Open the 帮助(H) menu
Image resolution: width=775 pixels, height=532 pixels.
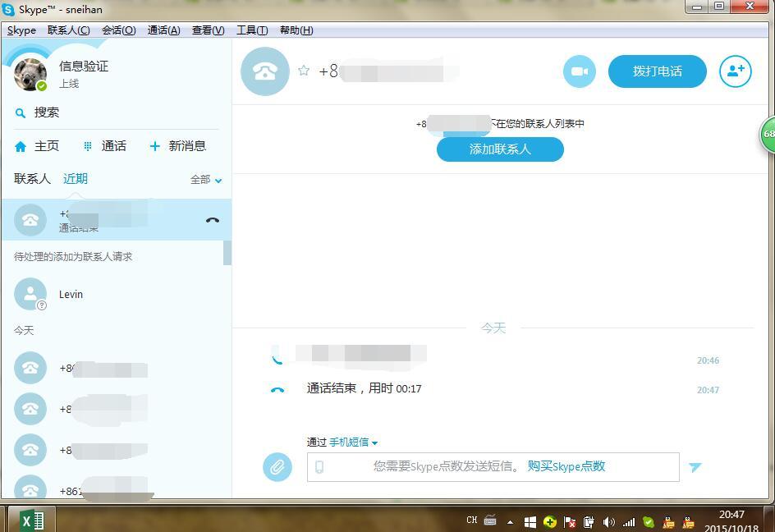tap(296, 30)
